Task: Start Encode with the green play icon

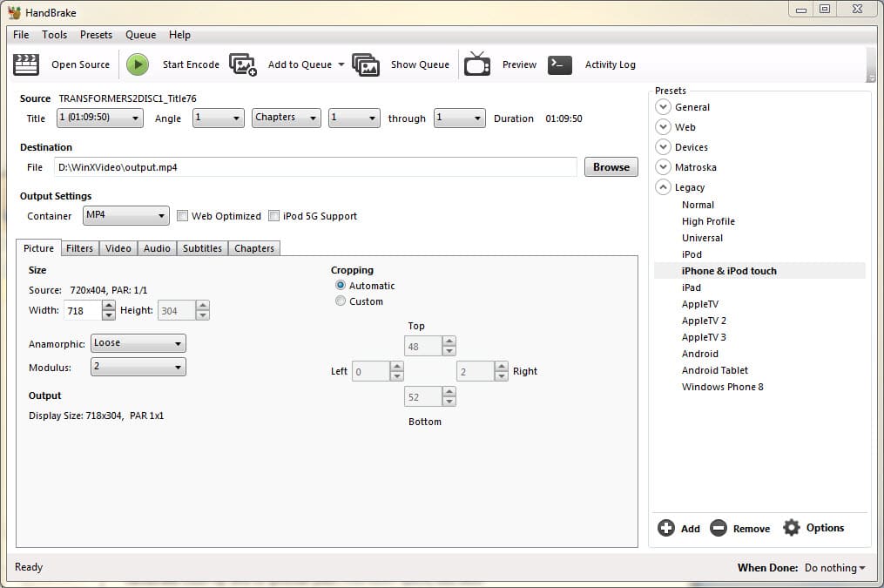Action: [x=138, y=64]
